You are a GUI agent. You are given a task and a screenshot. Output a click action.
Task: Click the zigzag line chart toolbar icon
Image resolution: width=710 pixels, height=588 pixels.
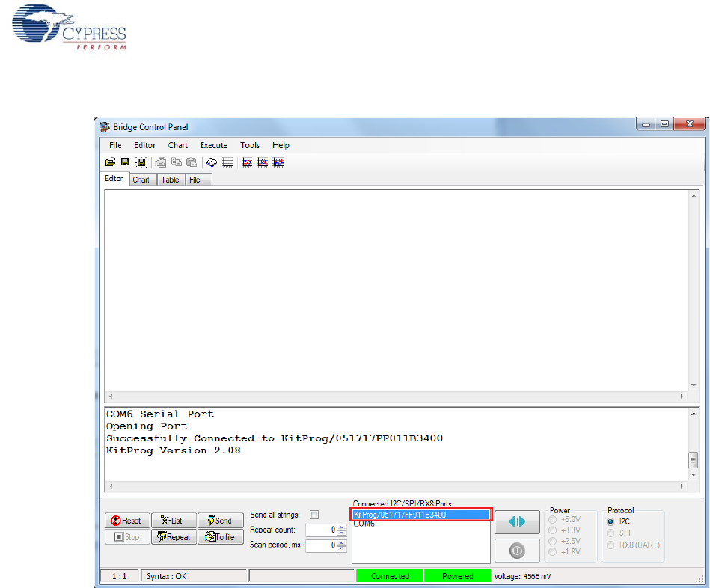(x=247, y=162)
